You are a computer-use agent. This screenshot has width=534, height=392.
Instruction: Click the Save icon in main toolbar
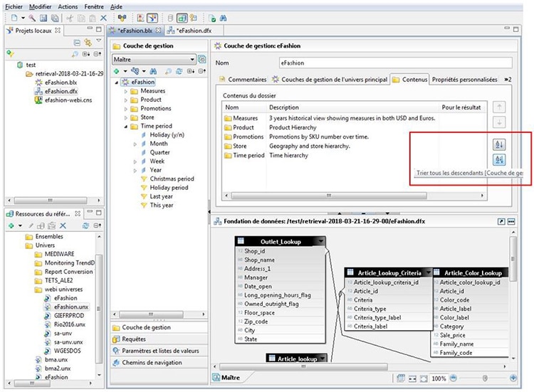tap(43, 18)
